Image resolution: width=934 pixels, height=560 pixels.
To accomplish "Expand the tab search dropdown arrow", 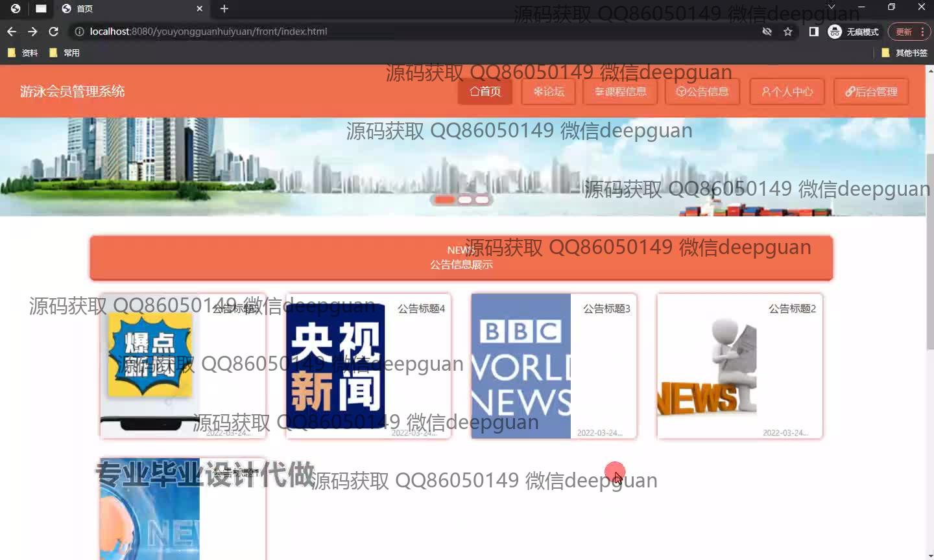I will click(x=832, y=7).
